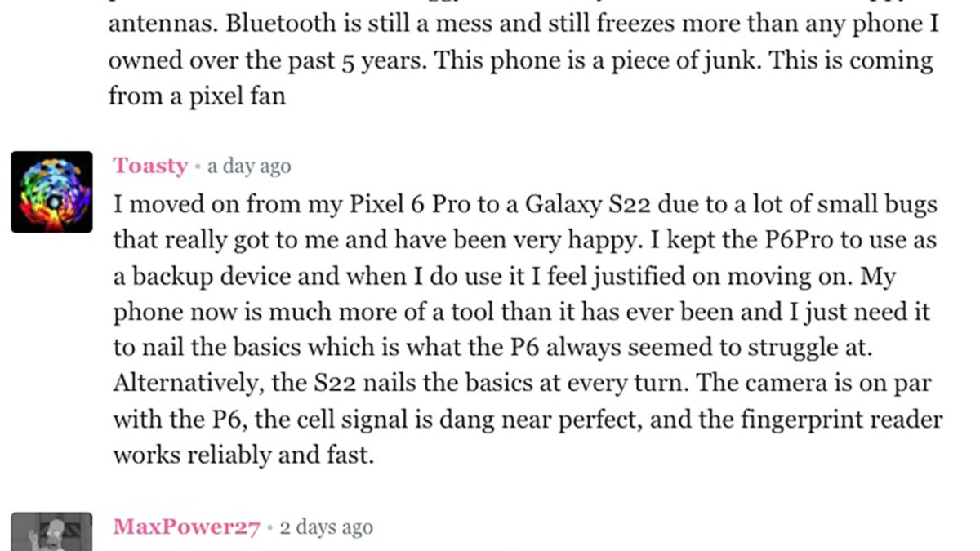The height and width of the screenshot is (551, 980).
Task: Click Toasty's colorful swirl avatar
Action: click(x=51, y=192)
